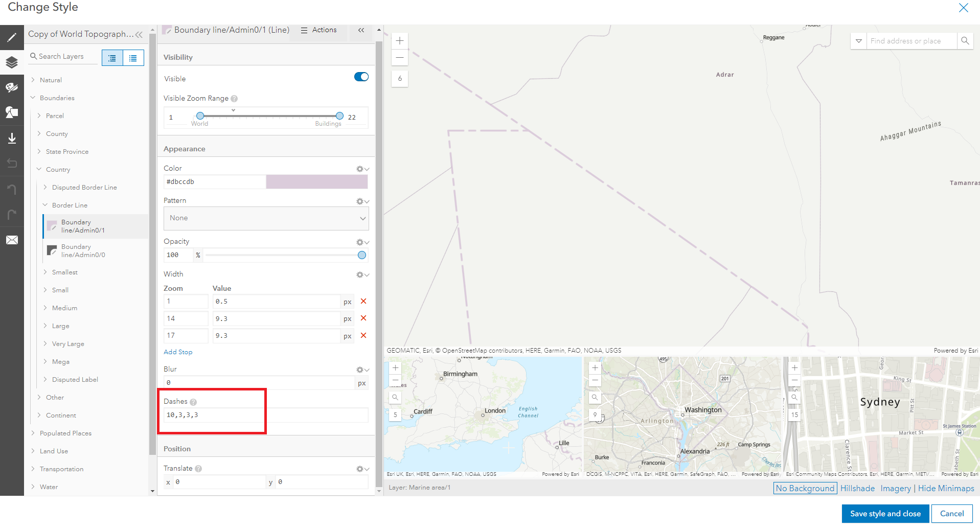Open the Sprites editor icon
Viewport: 980px width, 530px height.
(x=12, y=112)
